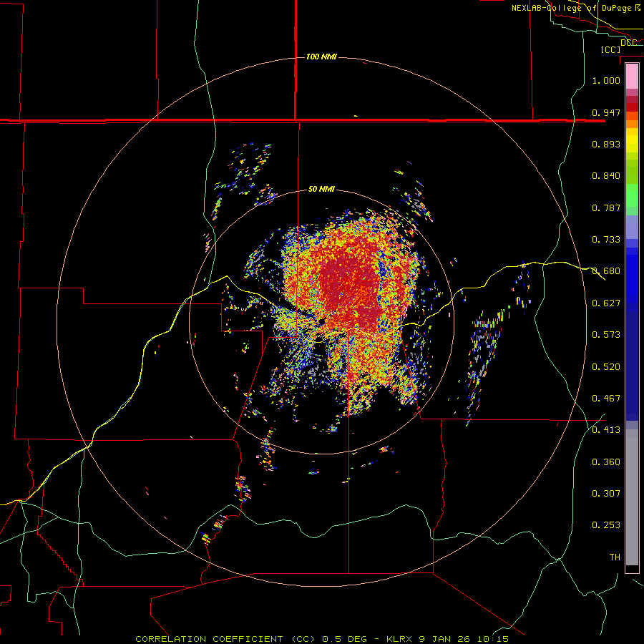Click the 0.947 color scale value
The image size is (644, 644).
(606, 112)
